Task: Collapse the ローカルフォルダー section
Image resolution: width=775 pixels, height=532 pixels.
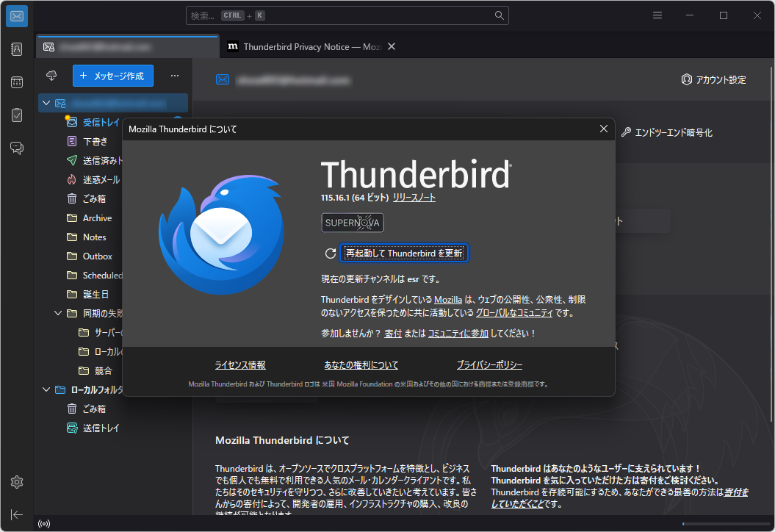Action: (x=46, y=389)
